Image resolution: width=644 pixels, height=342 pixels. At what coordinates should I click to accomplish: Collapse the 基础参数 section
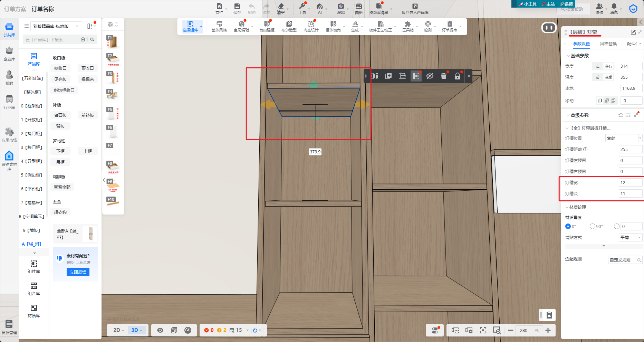tap(568, 56)
